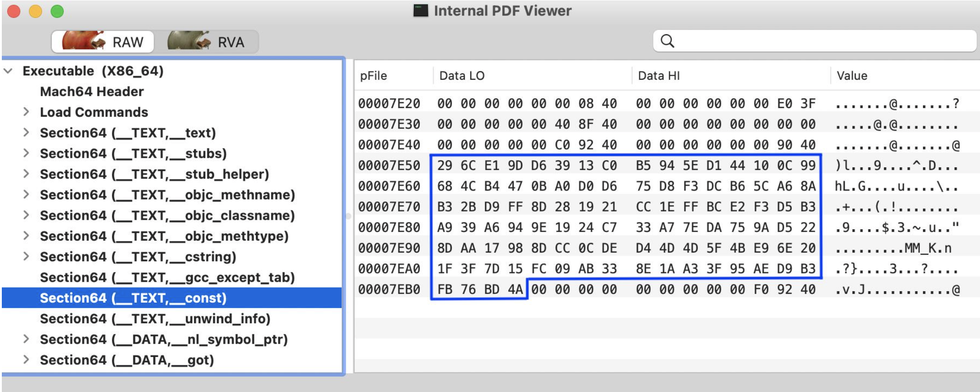Click the search magnifier icon
Image resolution: width=980 pixels, height=392 pixels.
click(667, 41)
